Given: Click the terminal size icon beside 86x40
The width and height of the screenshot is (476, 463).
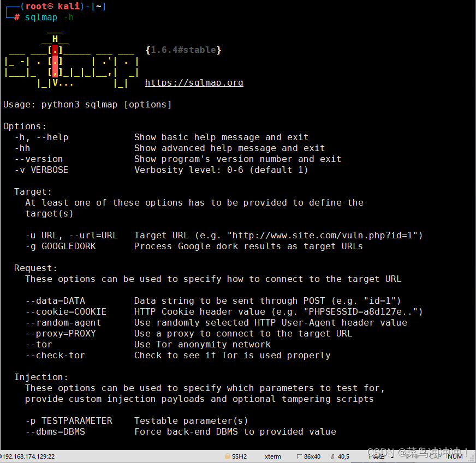Looking at the screenshot, I should (299, 456).
